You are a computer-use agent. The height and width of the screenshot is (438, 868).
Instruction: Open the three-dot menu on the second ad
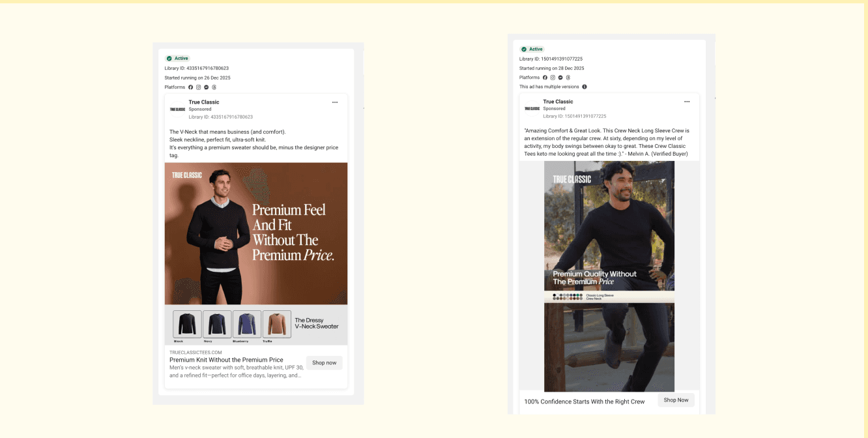(687, 101)
